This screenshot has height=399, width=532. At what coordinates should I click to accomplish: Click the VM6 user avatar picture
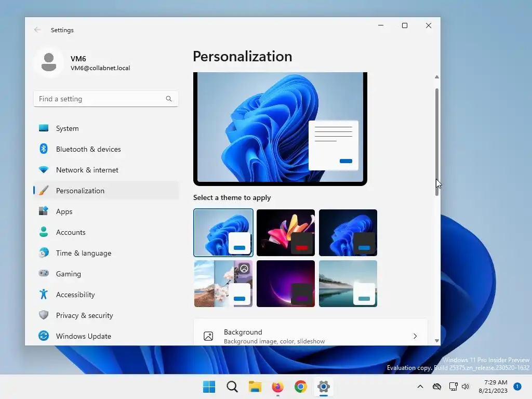tap(48, 62)
